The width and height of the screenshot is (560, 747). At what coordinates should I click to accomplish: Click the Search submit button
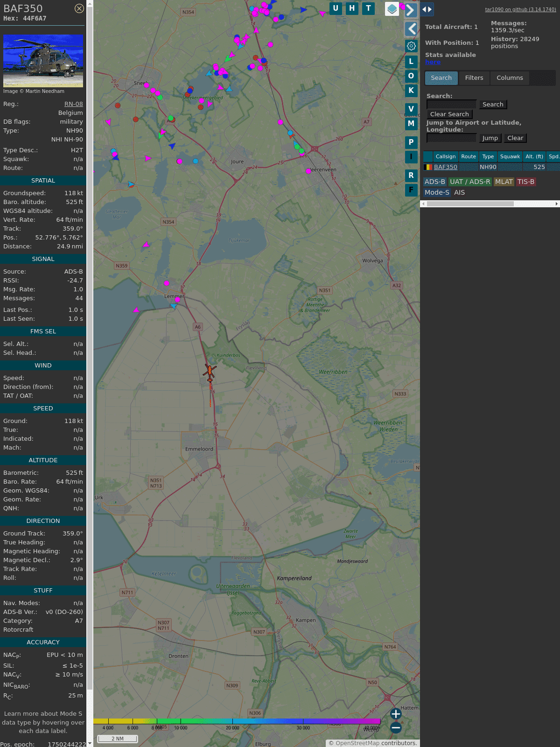coord(493,105)
